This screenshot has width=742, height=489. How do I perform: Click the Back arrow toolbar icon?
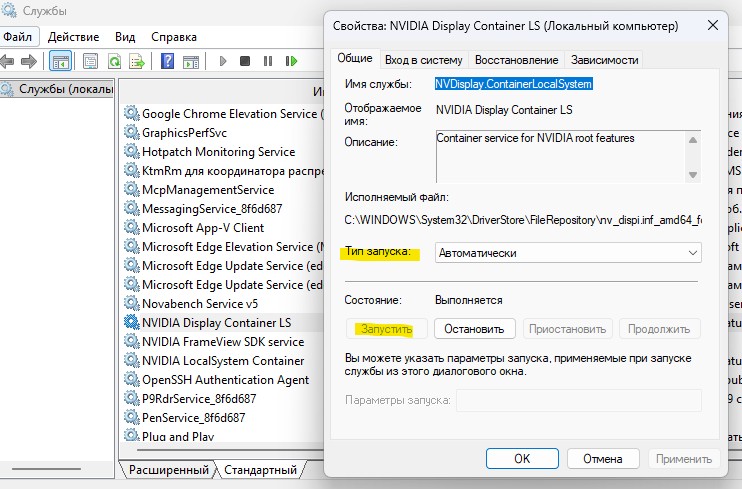pos(7,61)
